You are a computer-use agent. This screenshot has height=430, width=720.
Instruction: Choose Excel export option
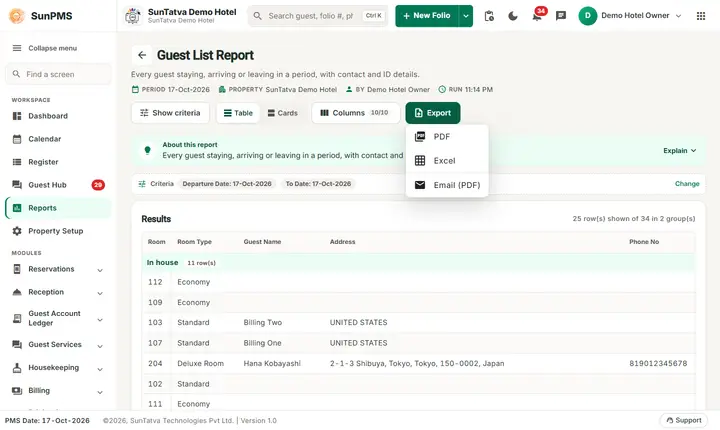(447, 161)
